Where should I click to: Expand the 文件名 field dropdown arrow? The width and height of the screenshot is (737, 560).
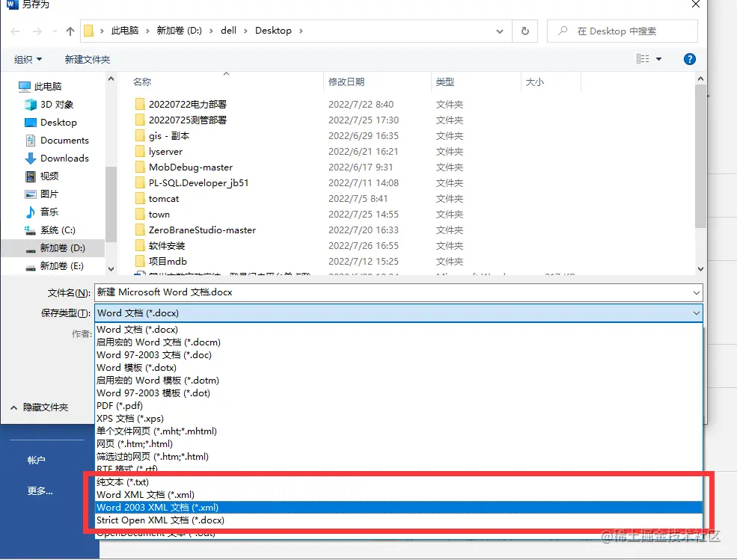click(x=696, y=292)
